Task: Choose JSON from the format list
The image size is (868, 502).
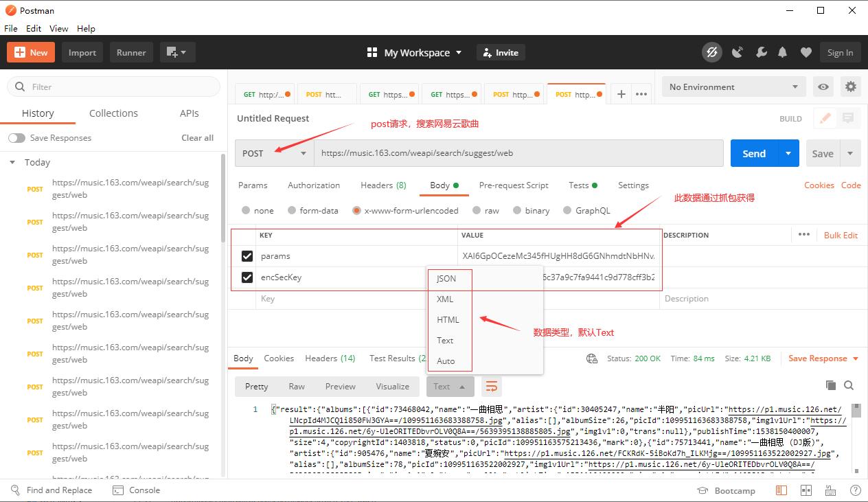Action: (446, 278)
